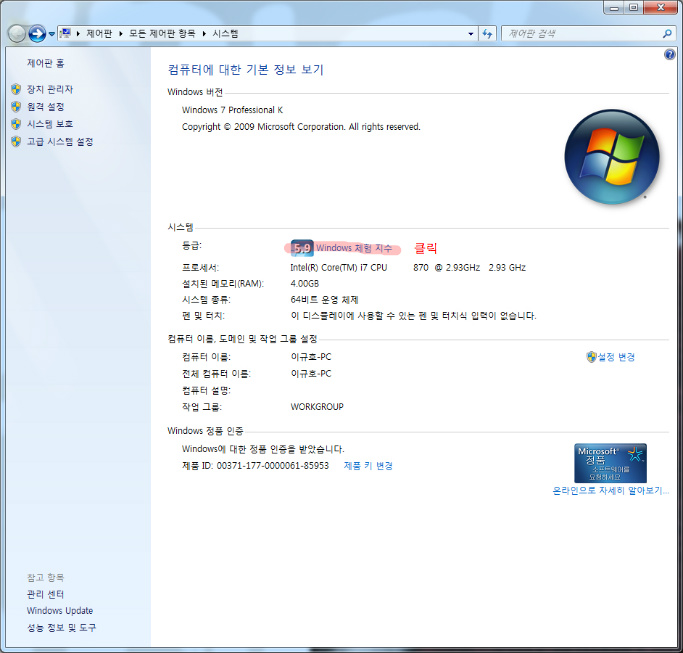The height and width of the screenshot is (653, 683).
Task: Click the 제품 키 변경 link
Action: [368, 466]
